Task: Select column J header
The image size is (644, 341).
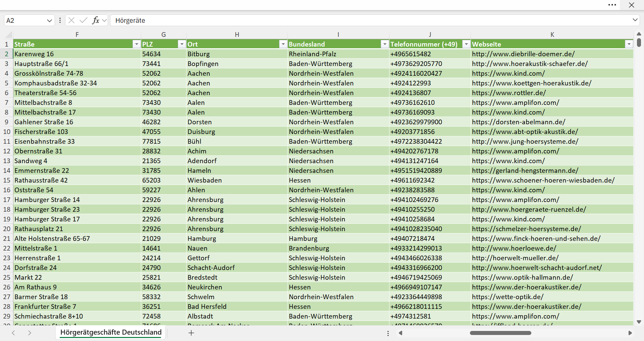Action: click(x=430, y=35)
